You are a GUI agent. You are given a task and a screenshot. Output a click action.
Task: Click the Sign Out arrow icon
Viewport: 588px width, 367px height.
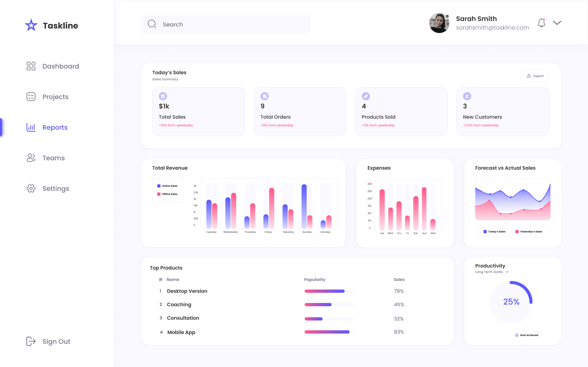[x=31, y=341]
